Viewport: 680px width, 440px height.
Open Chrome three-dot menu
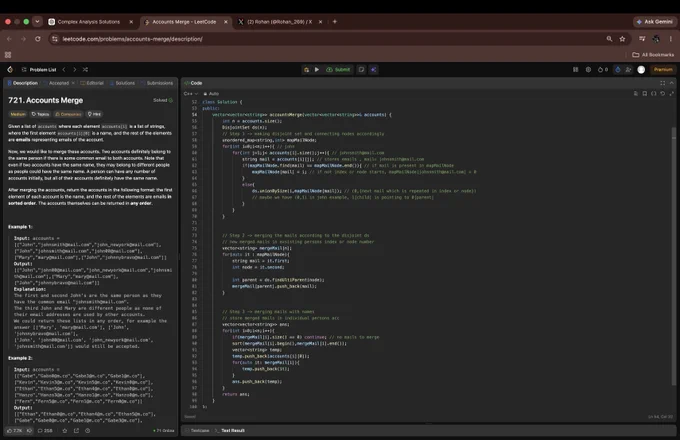670,39
